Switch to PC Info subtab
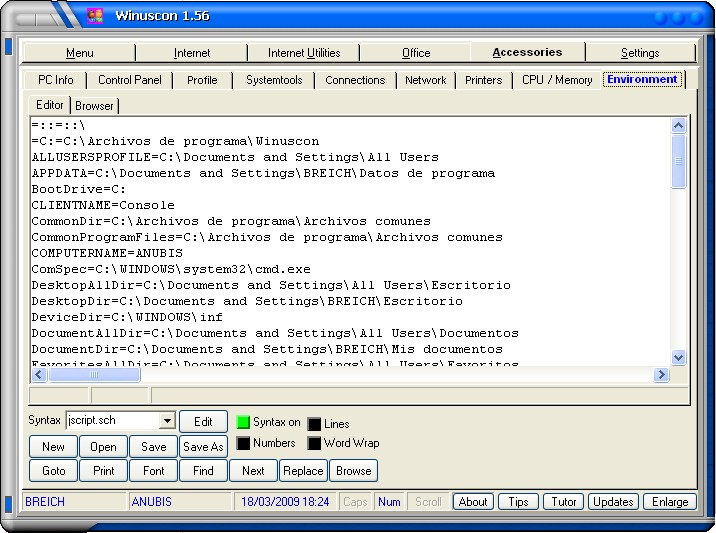 [56, 80]
